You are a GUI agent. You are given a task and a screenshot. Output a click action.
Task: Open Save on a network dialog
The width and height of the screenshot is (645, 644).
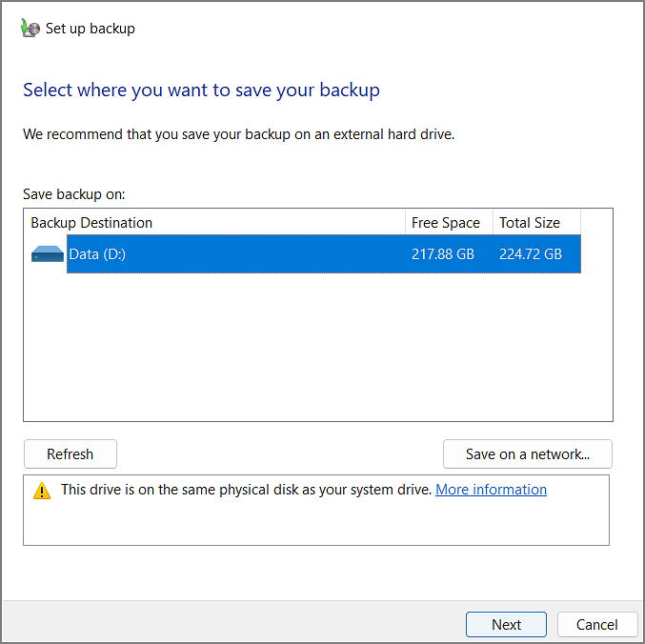(528, 454)
